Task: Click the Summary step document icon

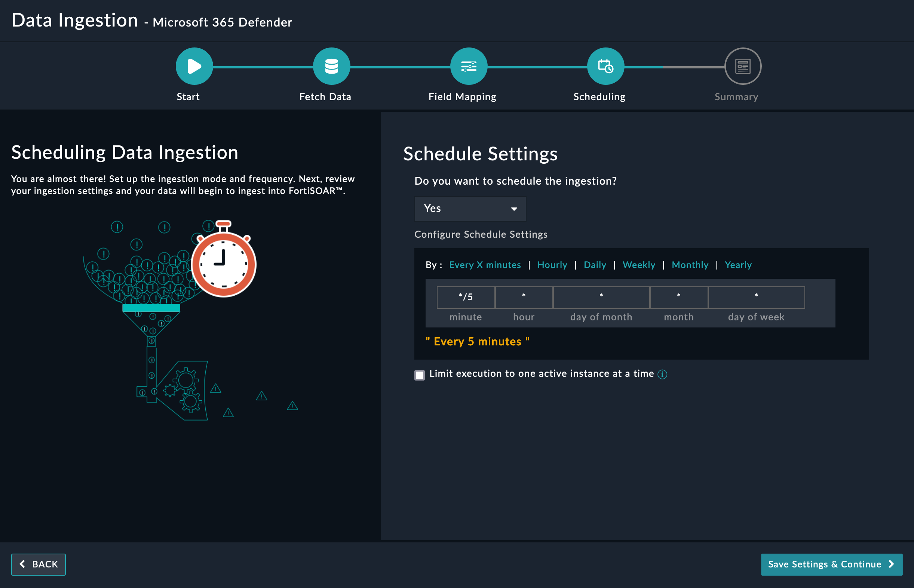Action: coord(742,67)
